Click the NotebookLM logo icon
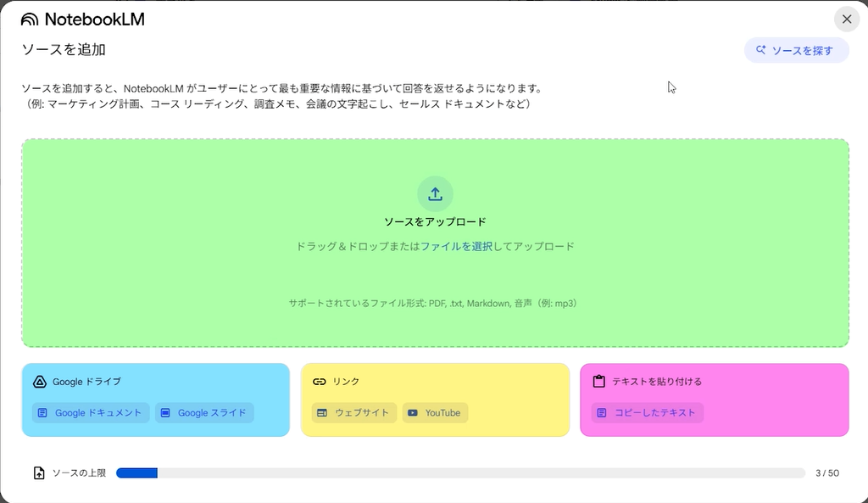Viewport: 868px width, 503px height. click(30, 20)
